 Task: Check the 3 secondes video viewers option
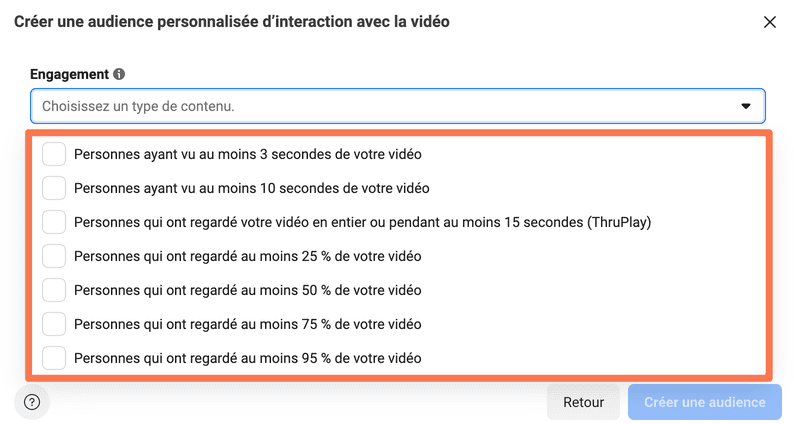coord(54,154)
